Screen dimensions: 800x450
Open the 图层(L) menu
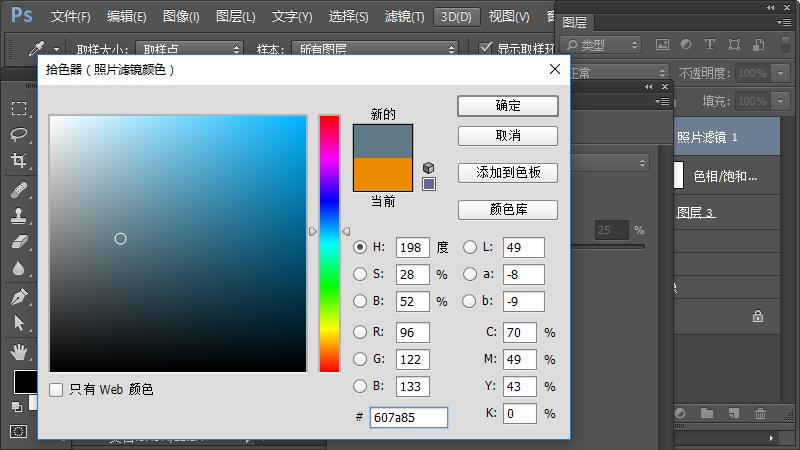pyautogui.click(x=235, y=17)
